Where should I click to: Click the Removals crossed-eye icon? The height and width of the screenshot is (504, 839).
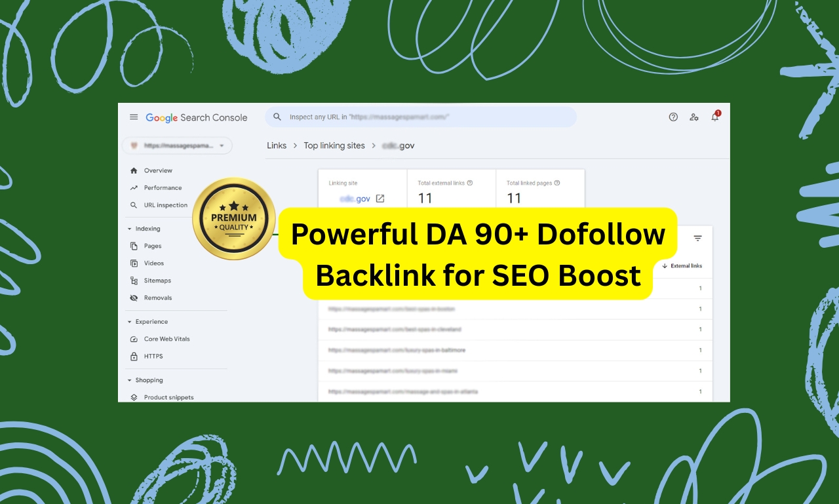tap(134, 298)
